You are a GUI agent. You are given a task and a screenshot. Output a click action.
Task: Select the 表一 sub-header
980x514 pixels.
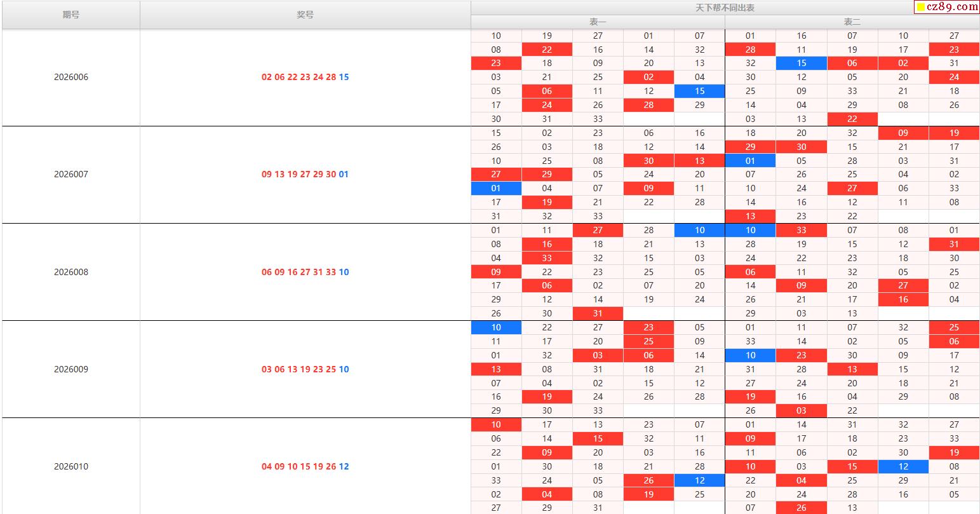coord(598,22)
